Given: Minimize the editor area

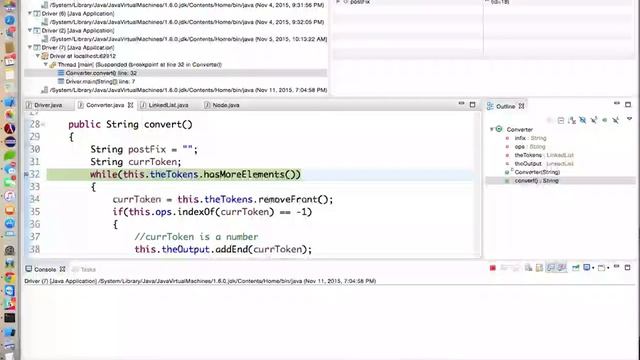Looking at the screenshot, I should coord(462,104).
